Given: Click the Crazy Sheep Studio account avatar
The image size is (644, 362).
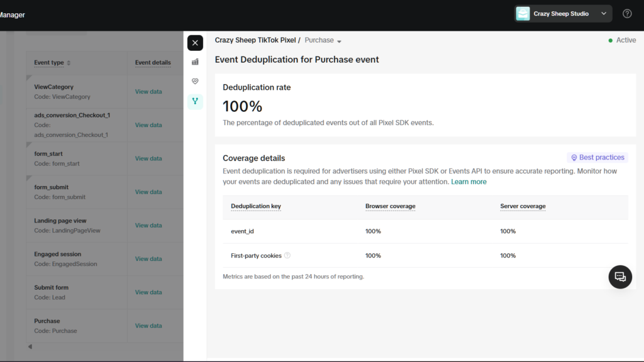Looking at the screenshot, I should (523, 14).
